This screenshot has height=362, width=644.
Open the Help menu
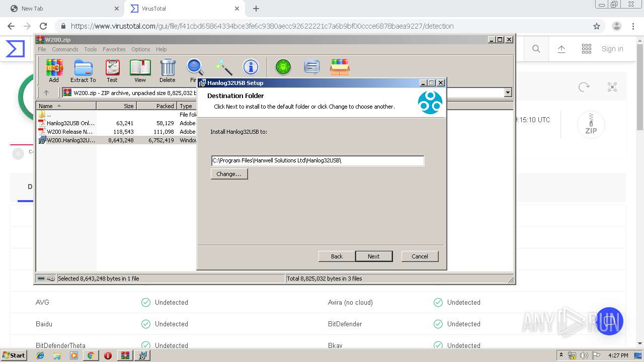161,49
